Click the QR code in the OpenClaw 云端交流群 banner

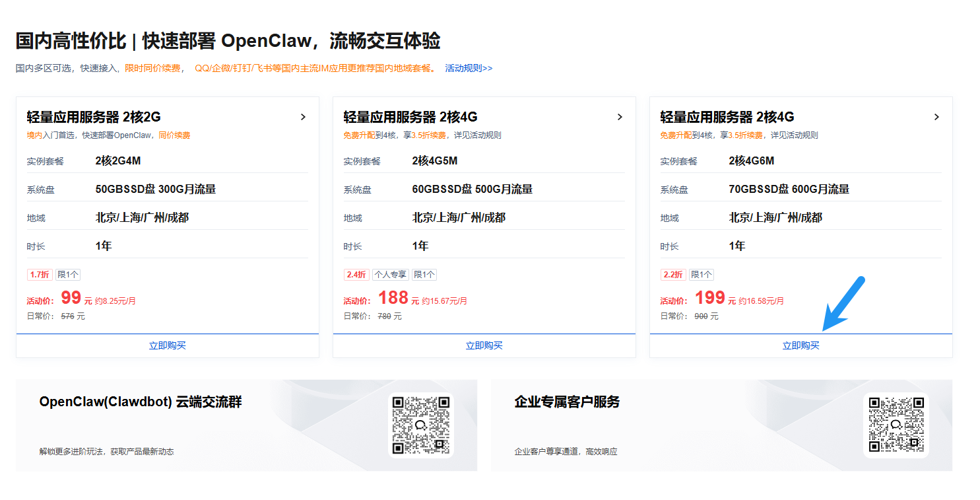click(421, 425)
